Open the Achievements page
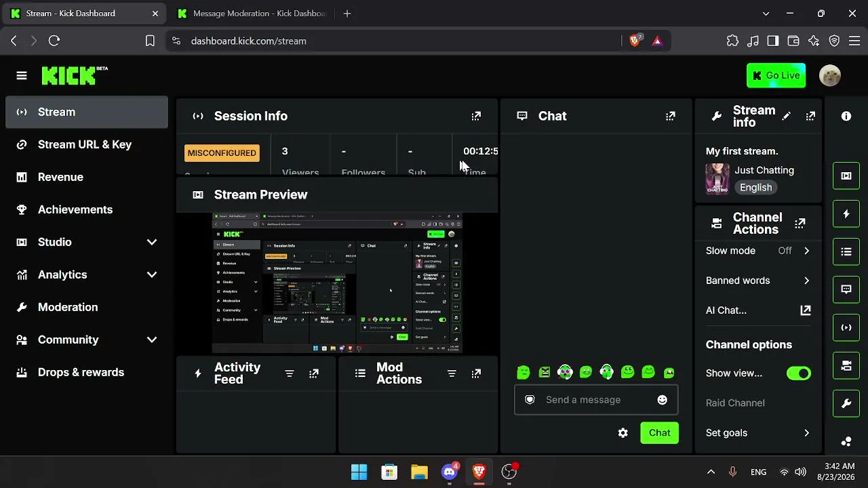 (x=87, y=209)
